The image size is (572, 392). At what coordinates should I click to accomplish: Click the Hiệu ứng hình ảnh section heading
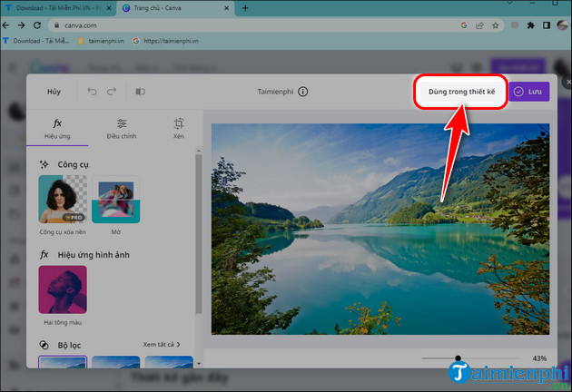coord(94,254)
